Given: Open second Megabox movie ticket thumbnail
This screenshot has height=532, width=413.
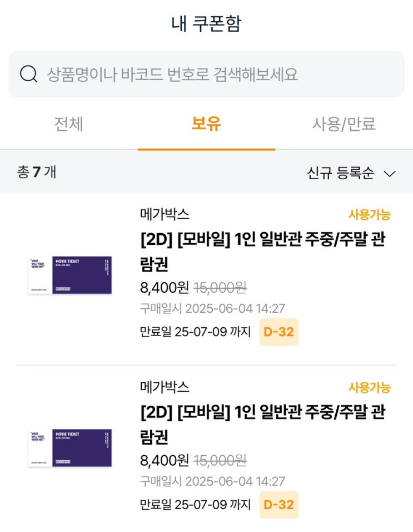Looking at the screenshot, I should [x=70, y=447].
